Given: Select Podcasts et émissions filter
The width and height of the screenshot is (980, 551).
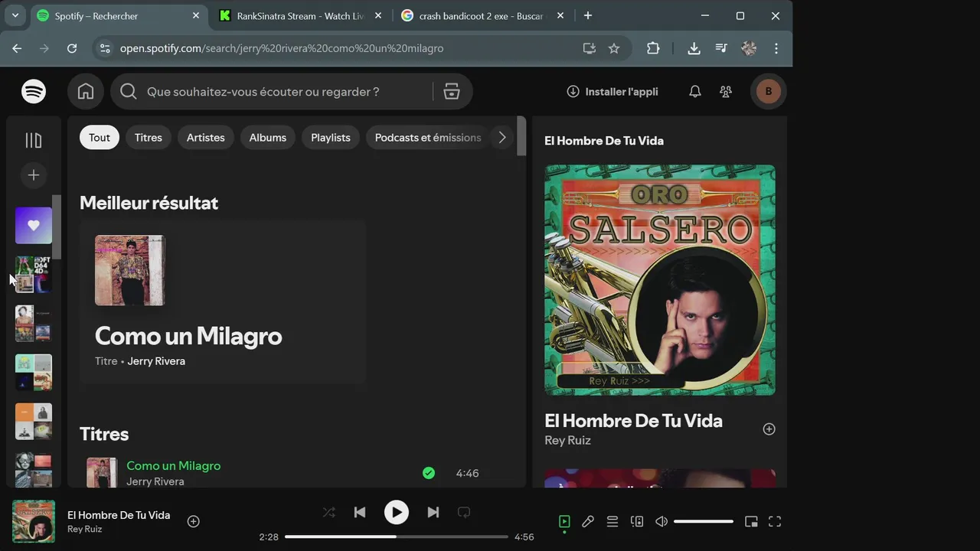Looking at the screenshot, I should (428, 138).
